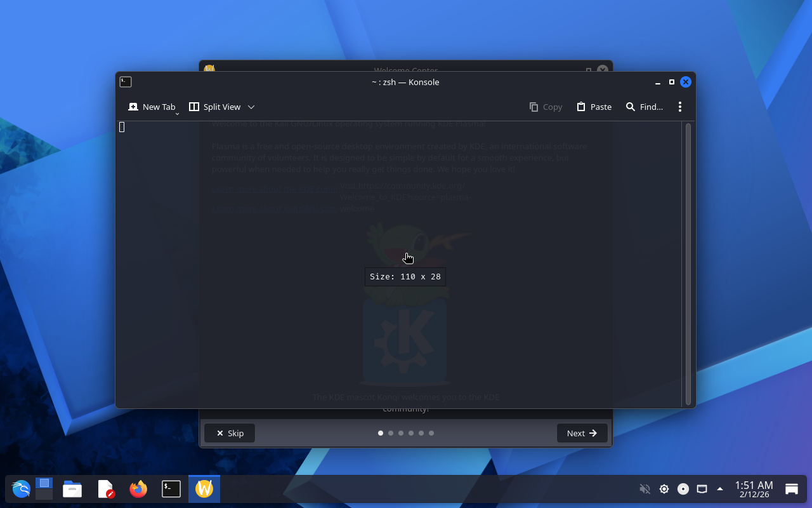The height and width of the screenshot is (508, 812).
Task: Switch to the Welcome Center taskbar entry
Action: click(x=204, y=489)
